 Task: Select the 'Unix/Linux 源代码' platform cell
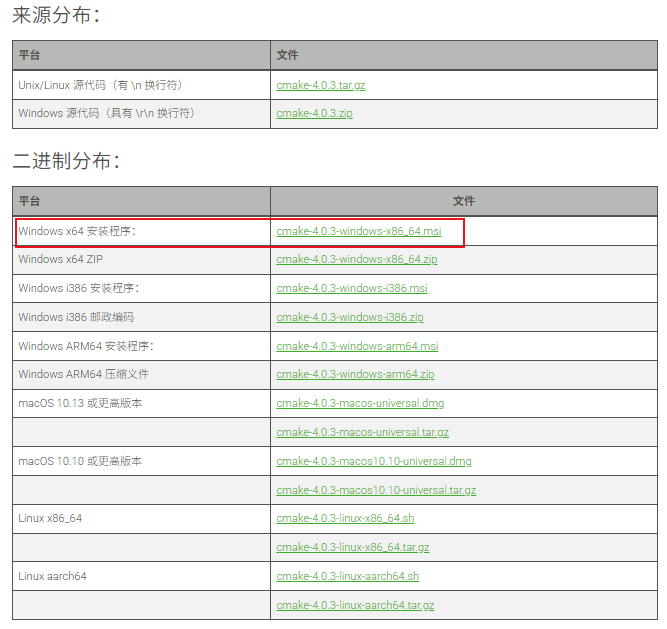click(x=142, y=85)
